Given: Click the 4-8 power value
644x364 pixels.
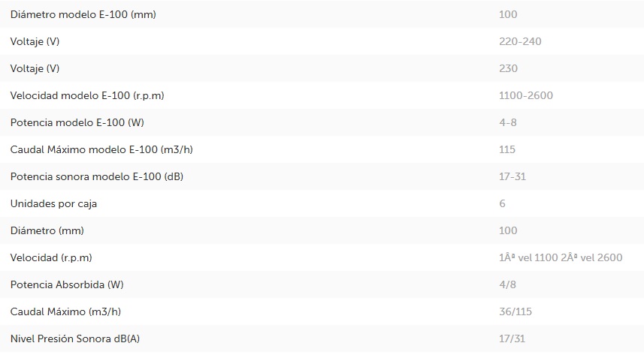Looking at the screenshot, I should click(x=508, y=122).
